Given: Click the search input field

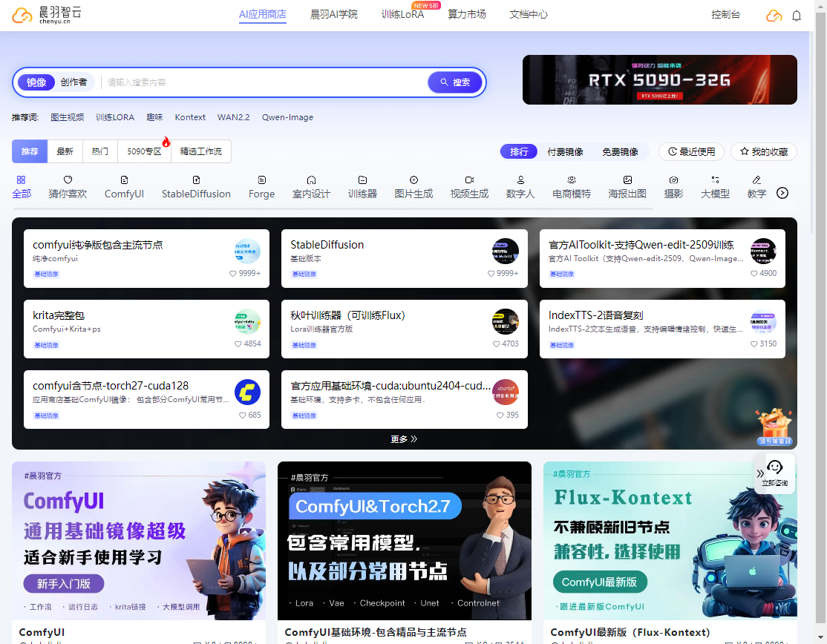Looking at the screenshot, I should tap(264, 82).
